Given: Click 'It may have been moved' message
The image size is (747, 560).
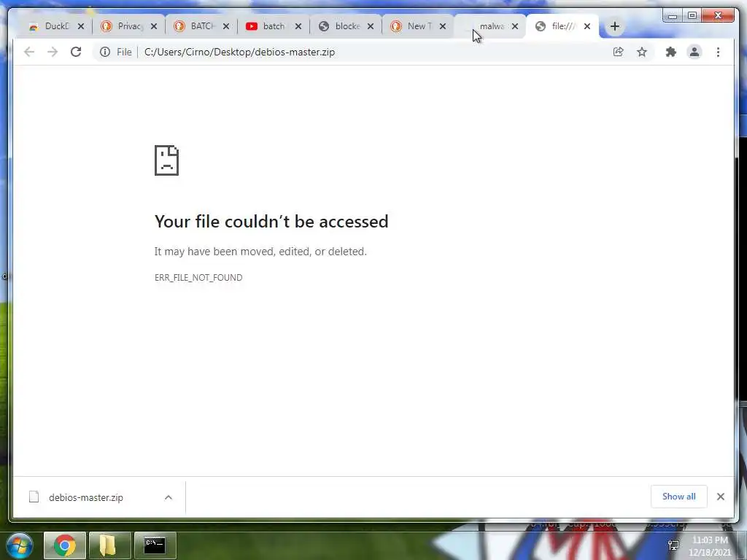Looking at the screenshot, I should (260, 252).
